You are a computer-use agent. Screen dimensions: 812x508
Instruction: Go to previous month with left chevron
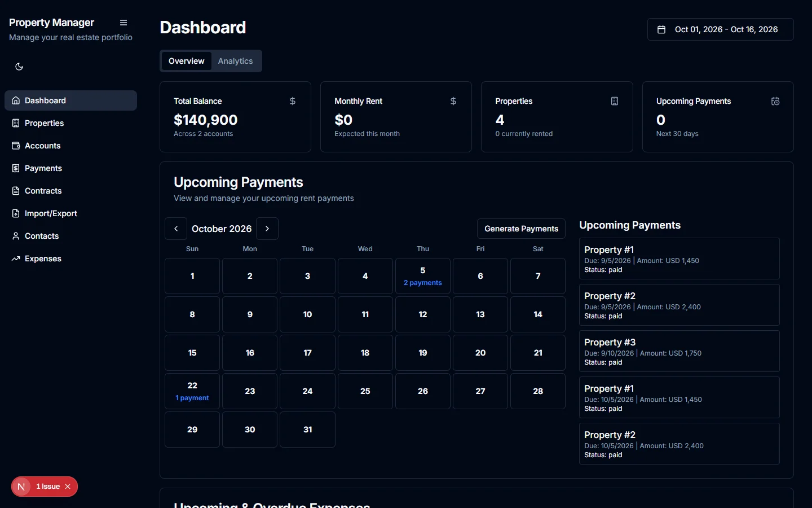click(x=176, y=229)
